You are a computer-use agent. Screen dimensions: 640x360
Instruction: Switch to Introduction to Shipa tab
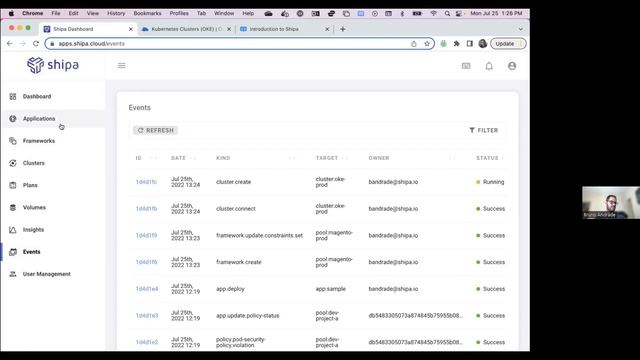pyautogui.click(x=284, y=29)
